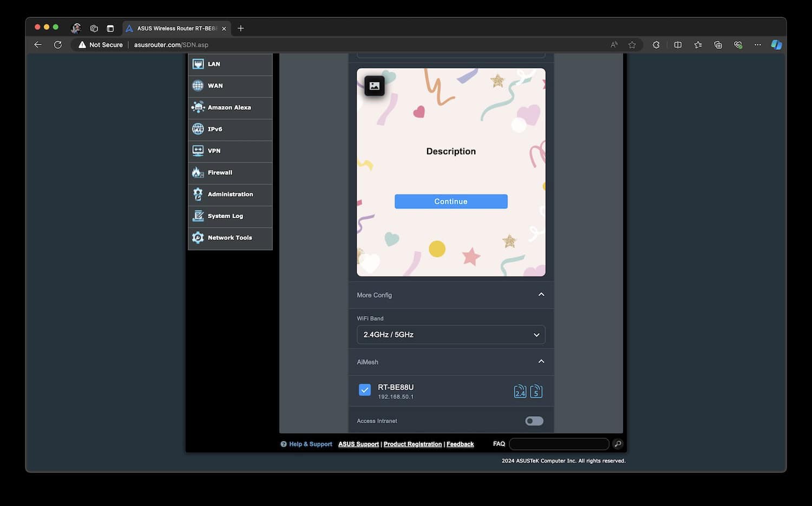Click the FAQ search magnifier icon
812x506 pixels.
(x=618, y=444)
